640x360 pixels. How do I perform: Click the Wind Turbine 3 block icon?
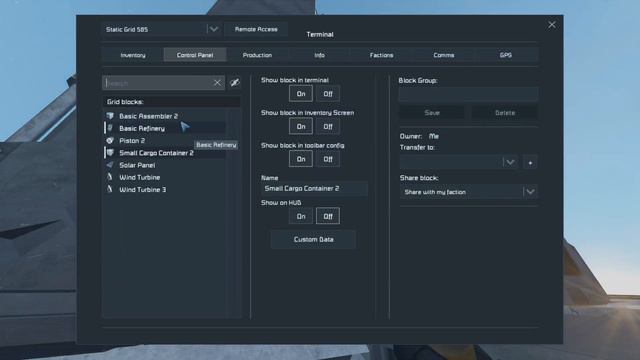coord(110,190)
